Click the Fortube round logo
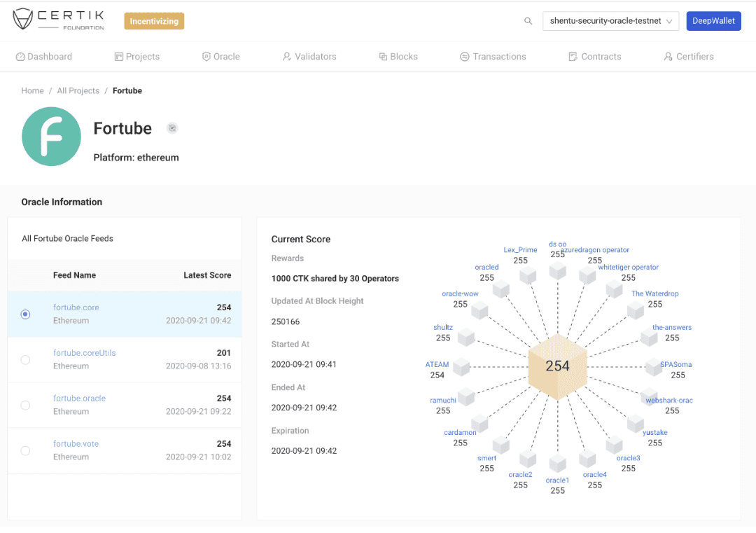Screen dimensions: 756x533 click(x=52, y=137)
